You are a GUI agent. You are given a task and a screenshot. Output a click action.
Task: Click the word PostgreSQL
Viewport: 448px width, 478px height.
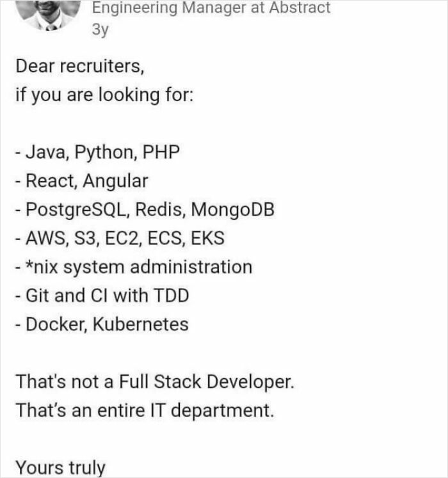click(x=74, y=210)
